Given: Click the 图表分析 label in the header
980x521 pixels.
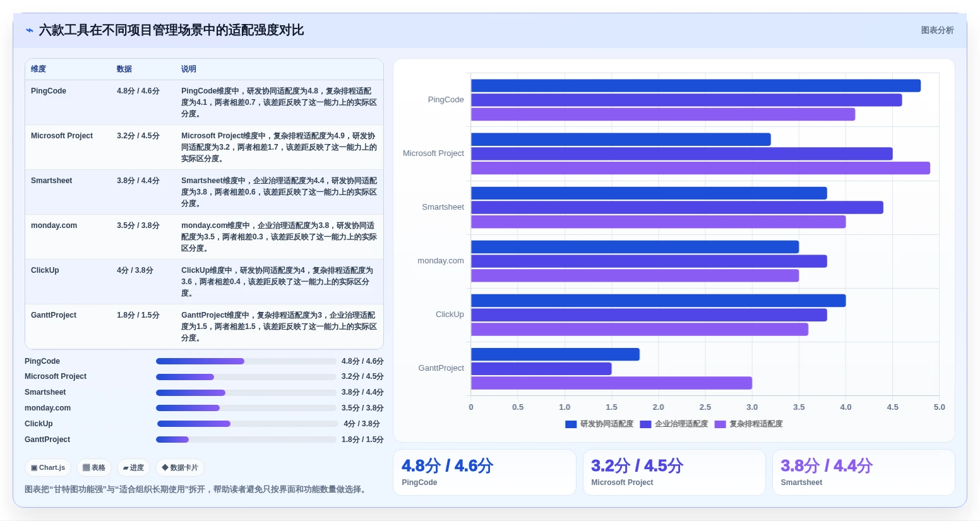Looking at the screenshot, I should click(x=937, y=30).
